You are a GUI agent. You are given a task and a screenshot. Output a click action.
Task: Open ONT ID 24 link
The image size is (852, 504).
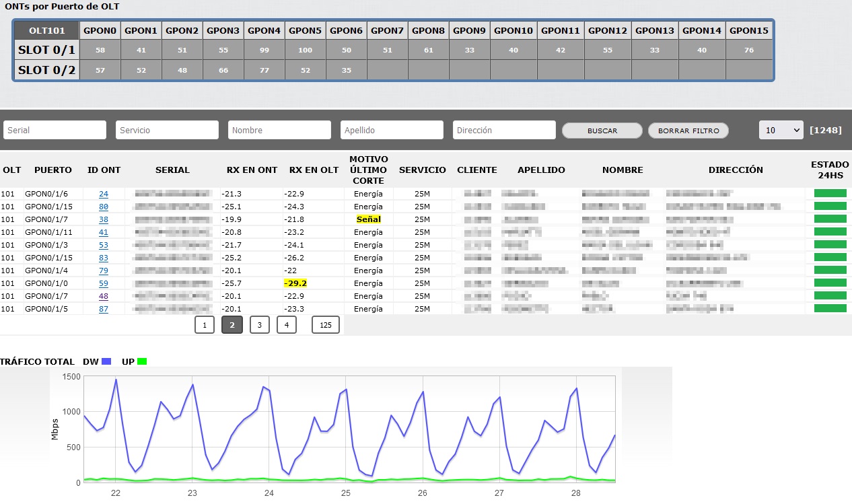coord(104,194)
